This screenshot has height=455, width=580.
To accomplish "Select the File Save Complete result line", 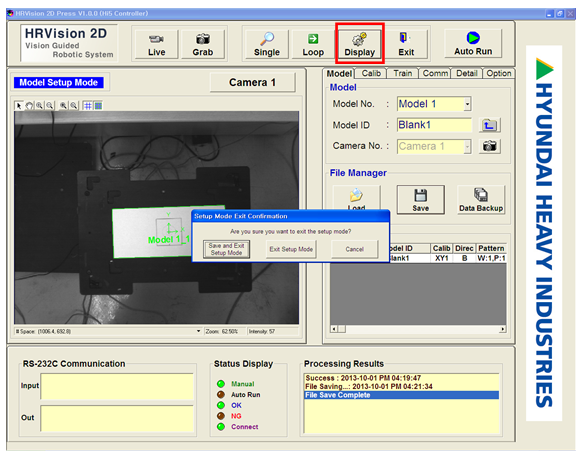I will tap(402, 395).
